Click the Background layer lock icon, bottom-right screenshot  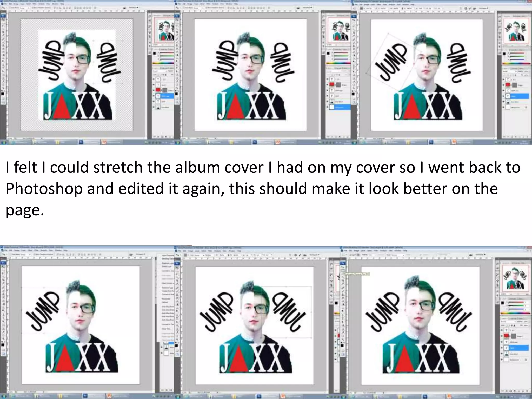click(x=526, y=360)
